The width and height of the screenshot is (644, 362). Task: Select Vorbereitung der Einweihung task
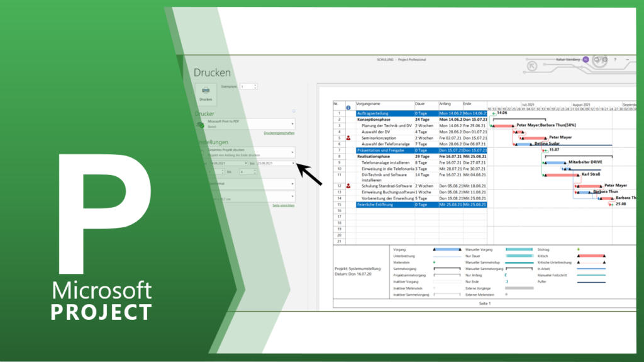(x=387, y=198)
